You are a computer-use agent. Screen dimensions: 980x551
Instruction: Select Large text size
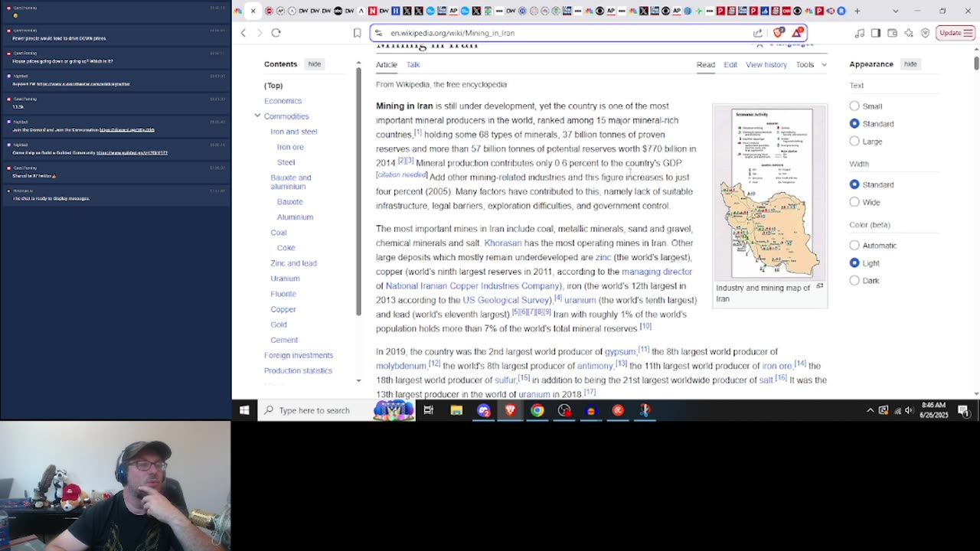tap(854, 141)
